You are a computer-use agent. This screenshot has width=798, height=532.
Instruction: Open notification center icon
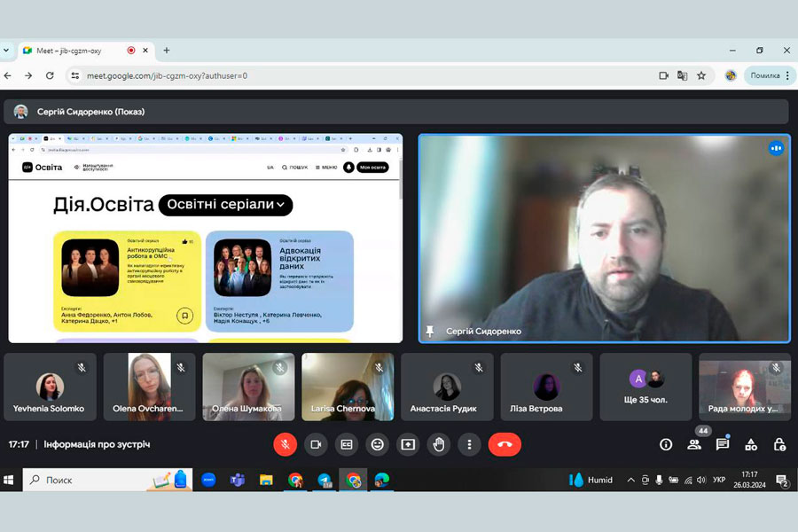pyautogui.click(x=782, y=480)
